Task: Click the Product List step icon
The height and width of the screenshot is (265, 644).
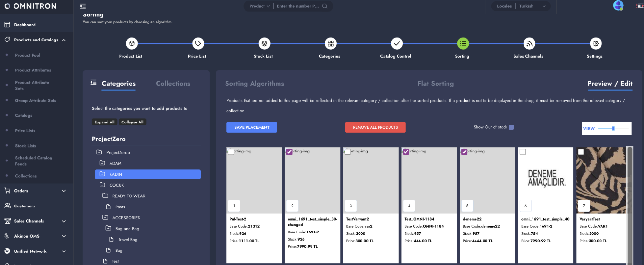Action: tap(132, 43)
